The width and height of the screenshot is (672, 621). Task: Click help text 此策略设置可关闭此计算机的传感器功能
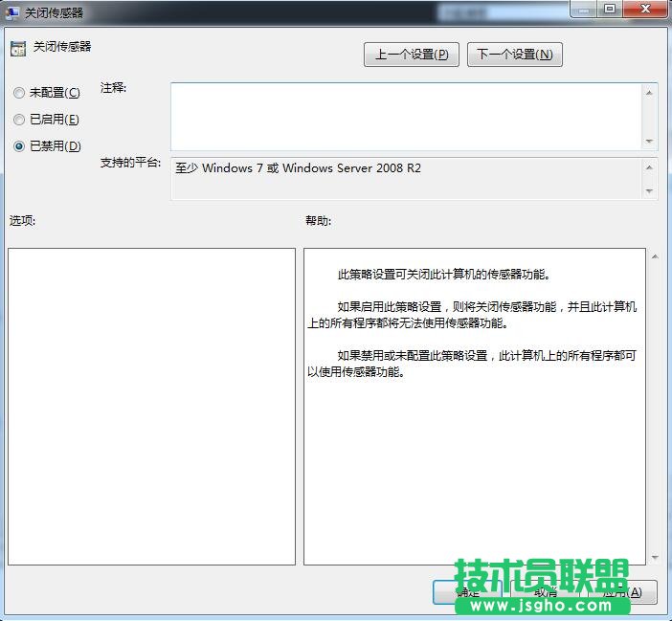point(443,274)
